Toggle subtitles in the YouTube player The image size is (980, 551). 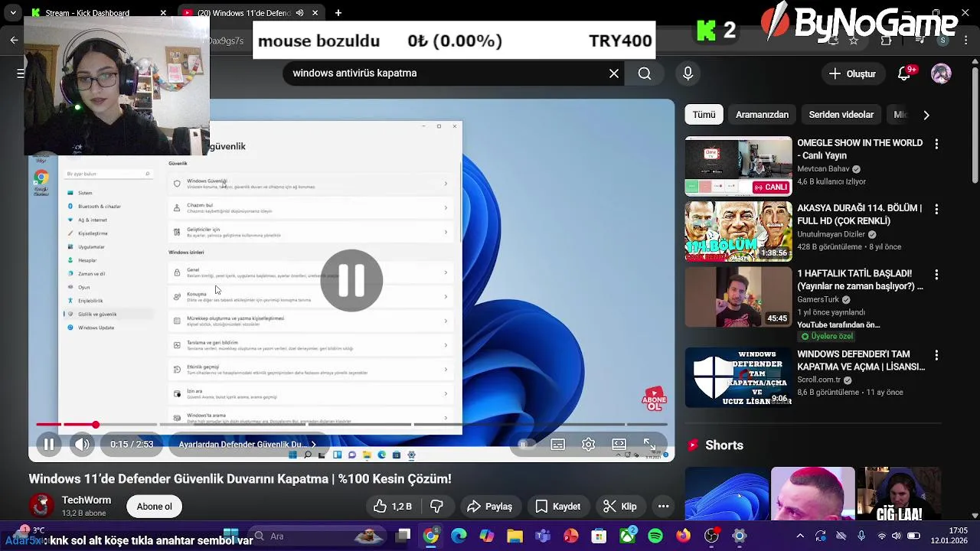(x=557, y=444)
